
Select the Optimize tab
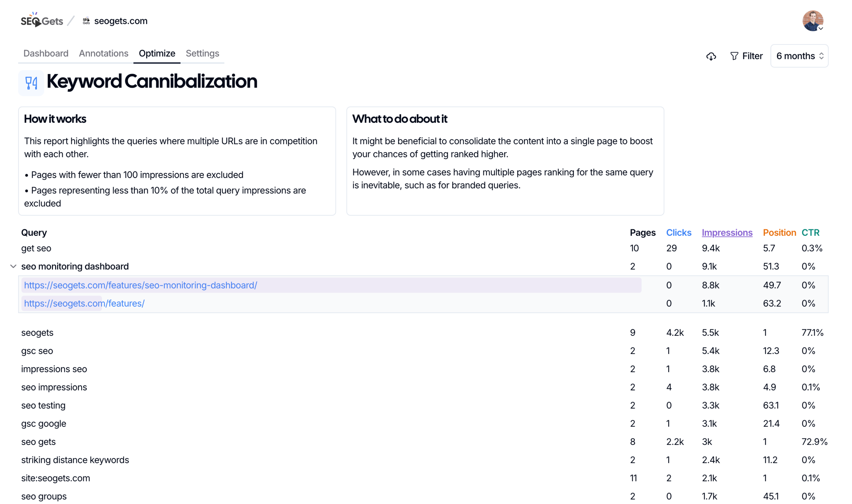tap(157, 53)
